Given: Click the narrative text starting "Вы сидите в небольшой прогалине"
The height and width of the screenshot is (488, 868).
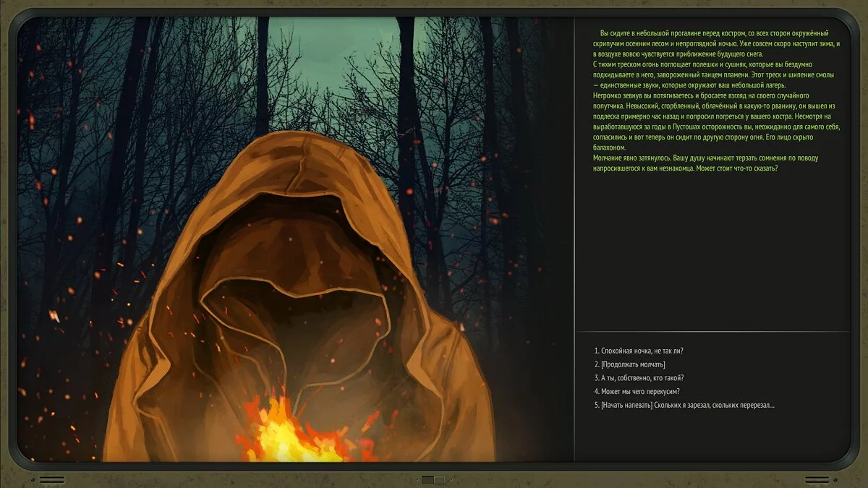Looking at the screenshot, I should point(716,100).
